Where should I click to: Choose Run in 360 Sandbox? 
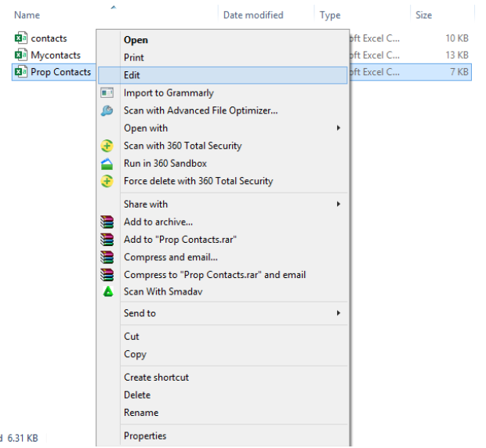pos(223,164)
